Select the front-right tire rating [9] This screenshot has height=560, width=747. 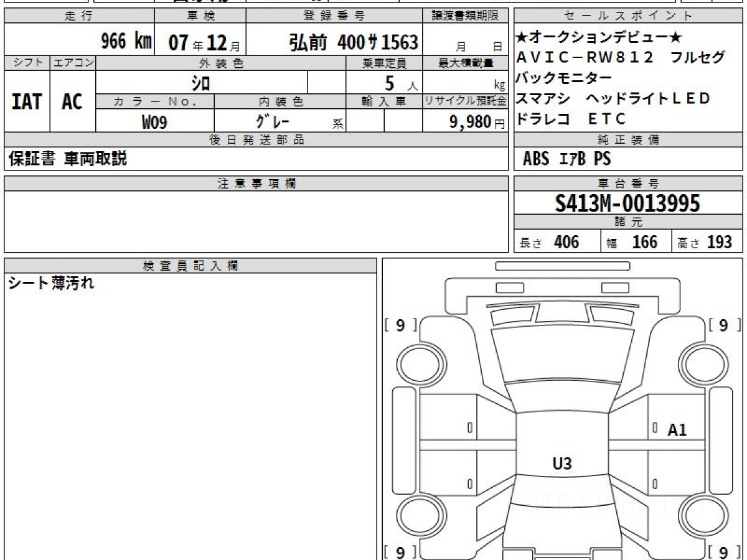click(x=724, y=325)
